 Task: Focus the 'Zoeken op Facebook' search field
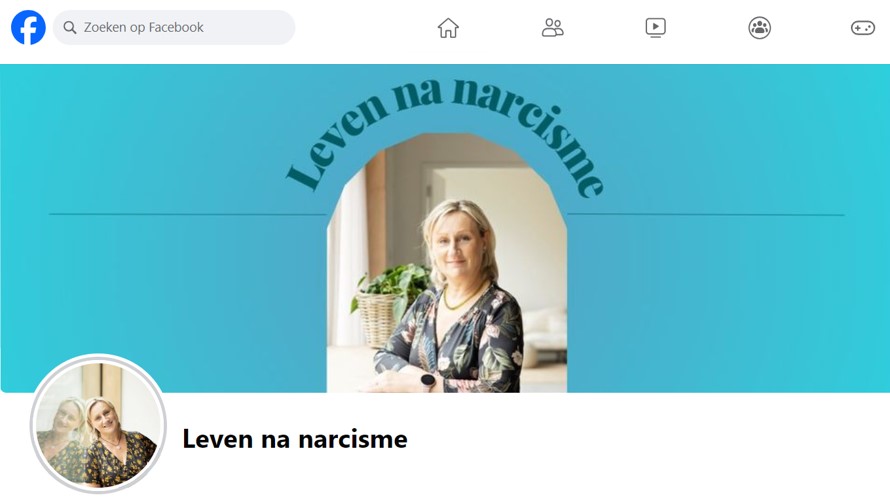pos(174,27)
